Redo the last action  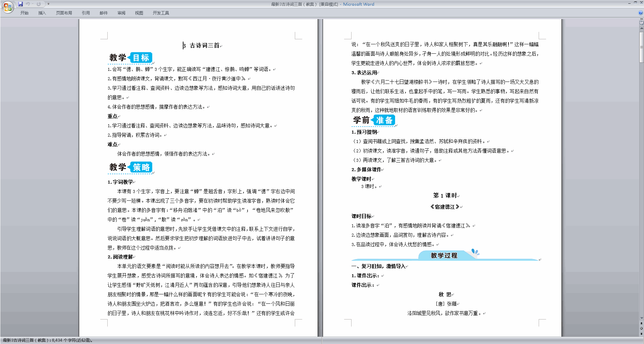(x=39, y=4)
